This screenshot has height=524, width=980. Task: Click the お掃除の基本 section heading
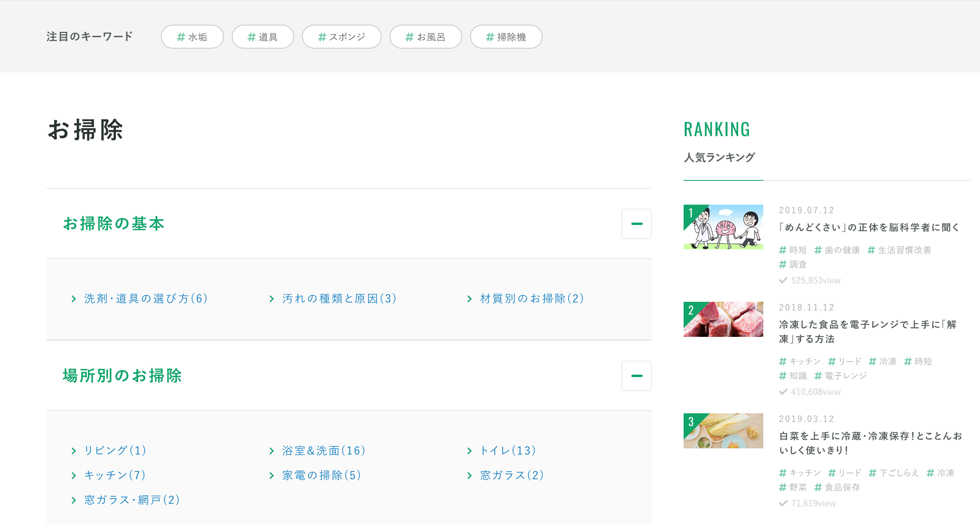click(114, 224)
